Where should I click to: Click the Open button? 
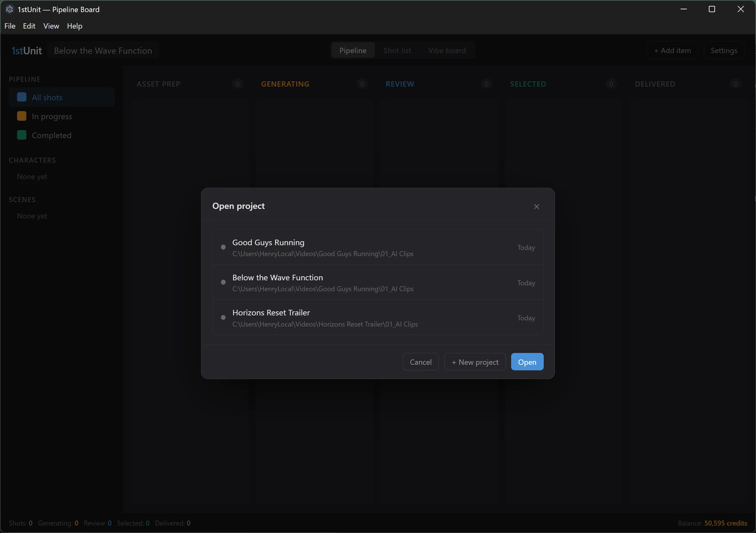pyautogui.click(x=527, y=362)
